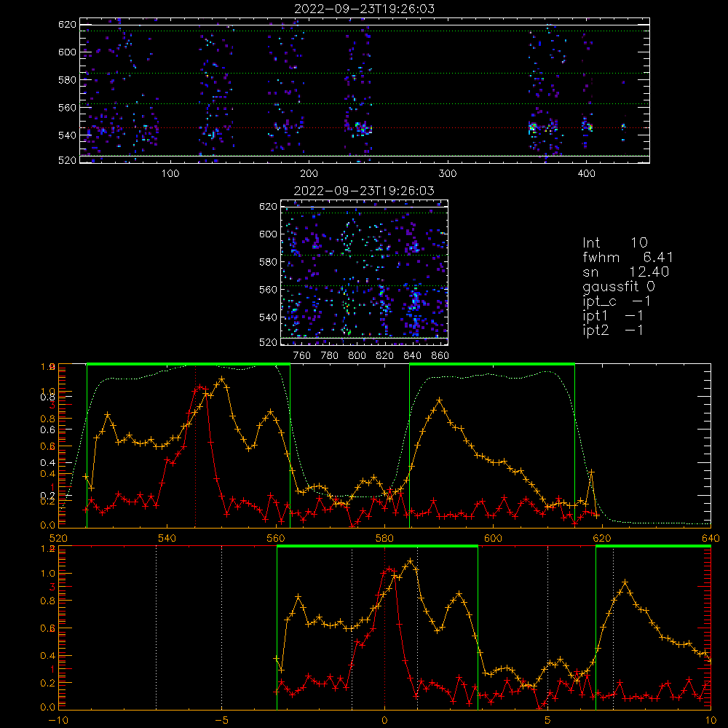Click tick label '800' under the zoomed image
Viewport: 728px width, 728px height.
coord(357,356)
